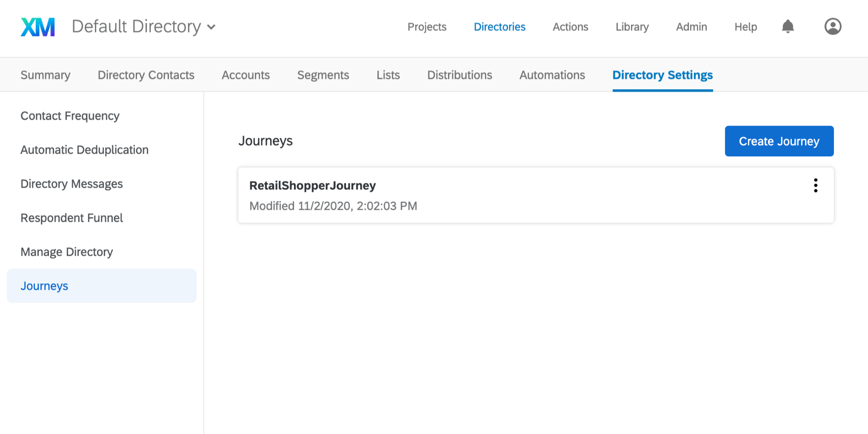The height and width of the screenshot is (434, 868).
Task: Switch to the Summary tab
Action: [x=45, y=75]
